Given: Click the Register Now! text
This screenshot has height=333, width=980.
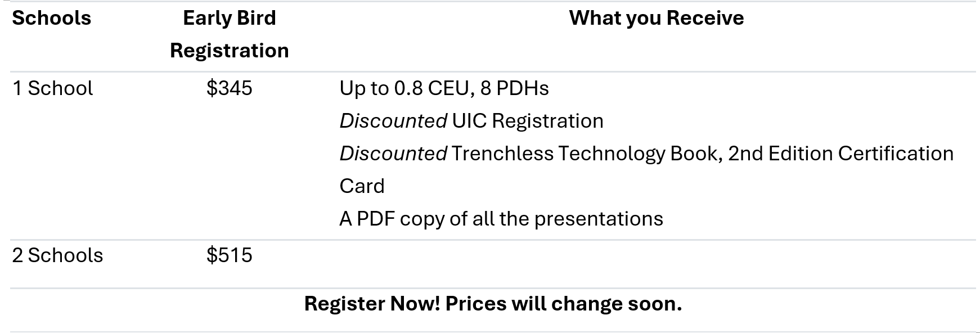Looking at the screenshot, I should point(372,304).
